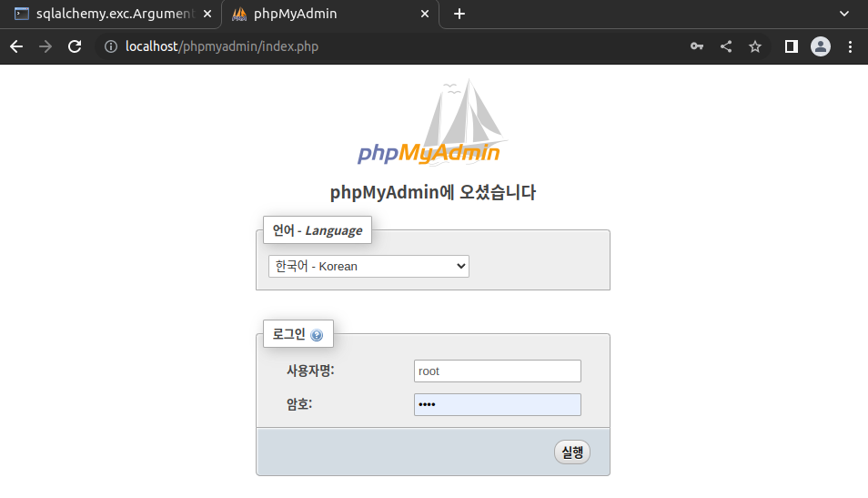This screenshot has width=868, height=498.
Task: Expand the tab search chevron
Action: point(844,14)
